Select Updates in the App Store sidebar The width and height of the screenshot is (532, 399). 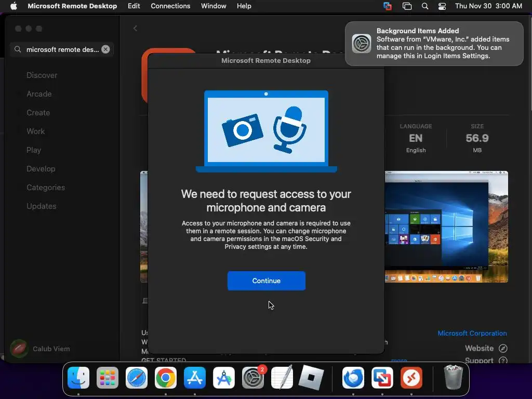pos(42,206)
